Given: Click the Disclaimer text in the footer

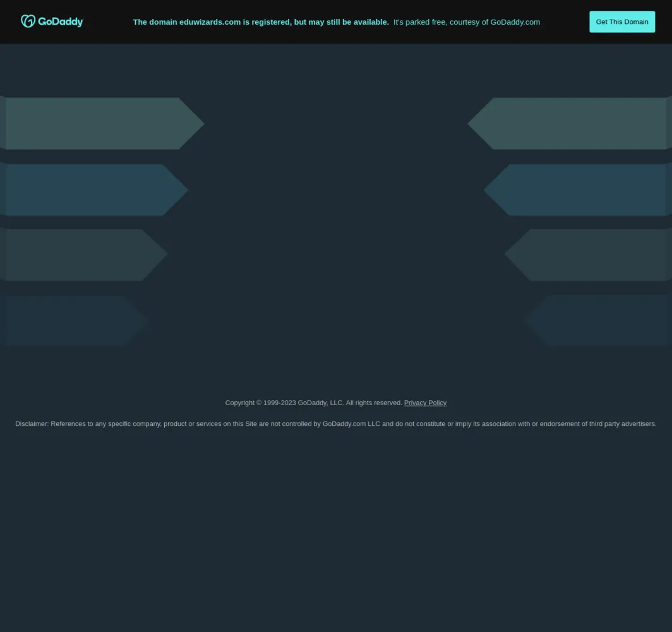Looking at the screenshot, I should 335,423.
